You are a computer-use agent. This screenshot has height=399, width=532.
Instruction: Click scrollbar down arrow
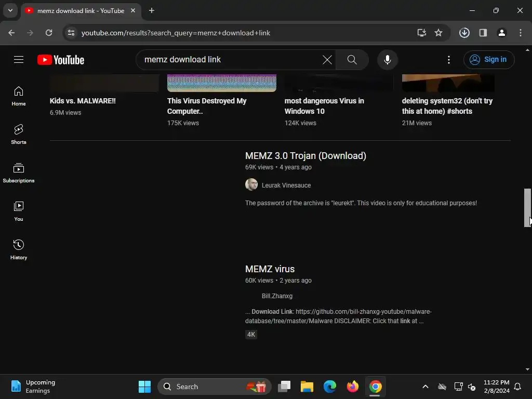527,369
